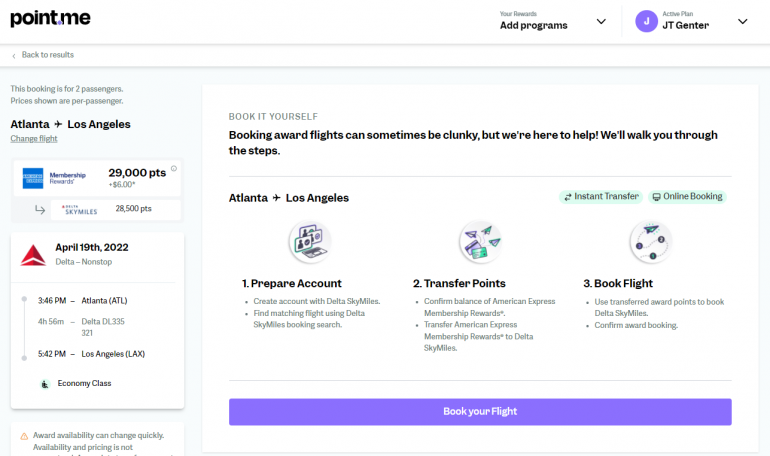Click the Transfer Points illustration icon
Screen dimensions: 770x456
click(479, 242)
